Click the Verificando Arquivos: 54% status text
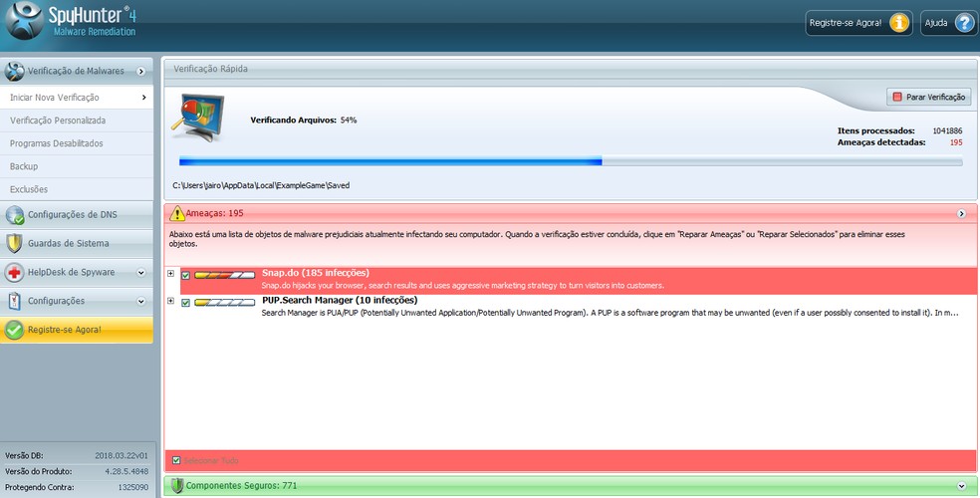The image size is (980, 498). pyautogui.click(x=304, y=120)
